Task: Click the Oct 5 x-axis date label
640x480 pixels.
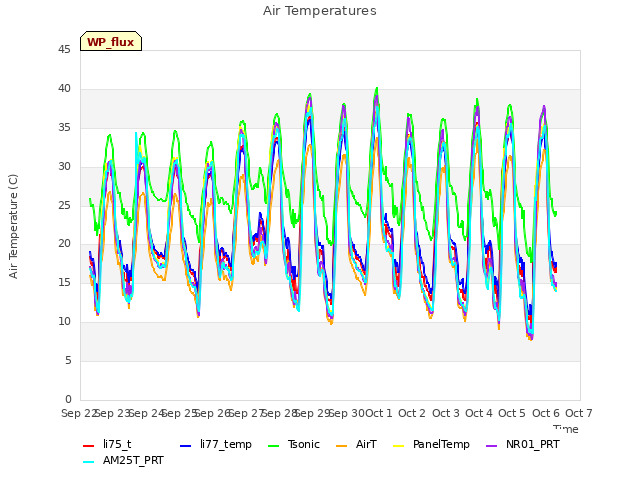Action: tap(512, 413)
